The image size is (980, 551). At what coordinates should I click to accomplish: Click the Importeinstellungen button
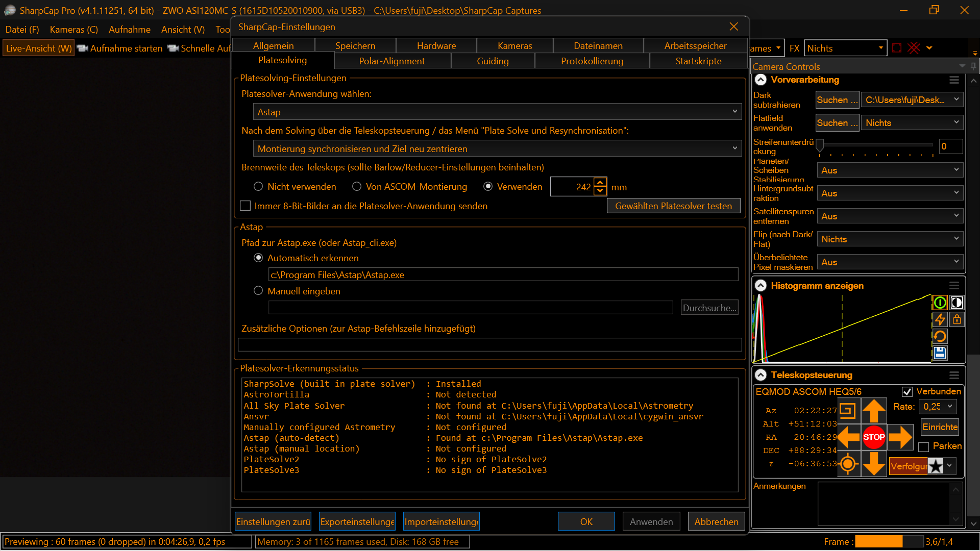(442, 521)
